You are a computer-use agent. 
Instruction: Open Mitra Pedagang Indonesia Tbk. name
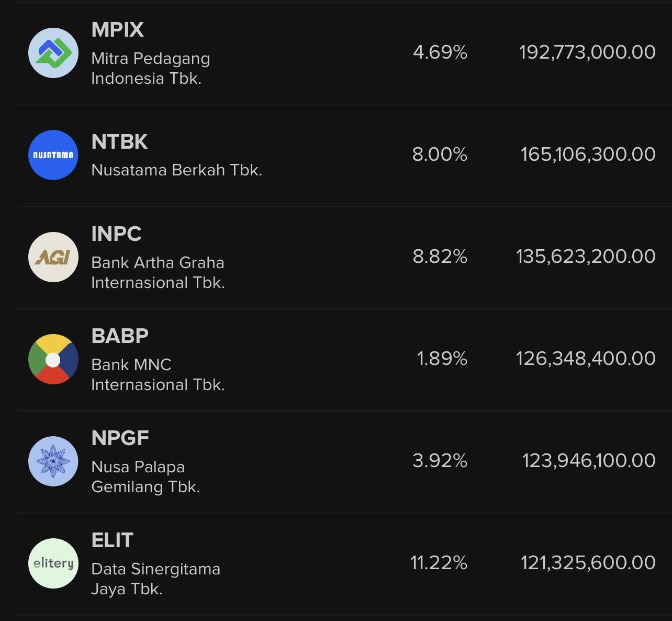[151, 68]
